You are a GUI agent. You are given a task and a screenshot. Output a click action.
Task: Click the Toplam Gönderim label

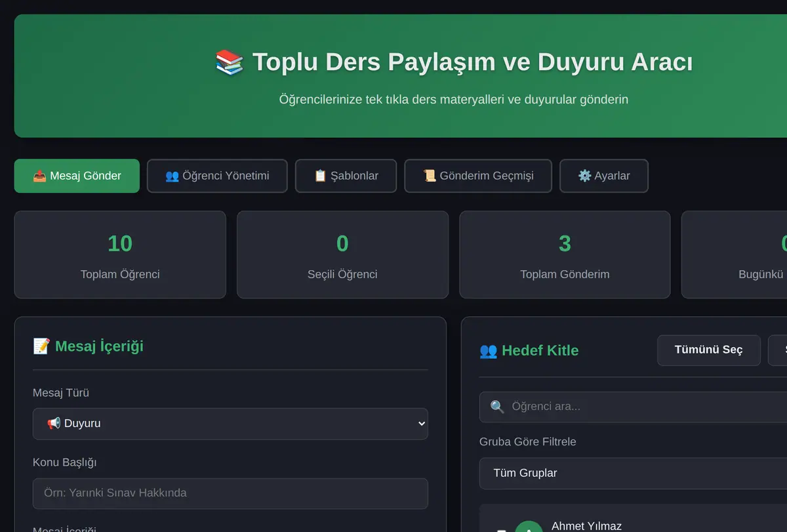[x=565, y=274]
